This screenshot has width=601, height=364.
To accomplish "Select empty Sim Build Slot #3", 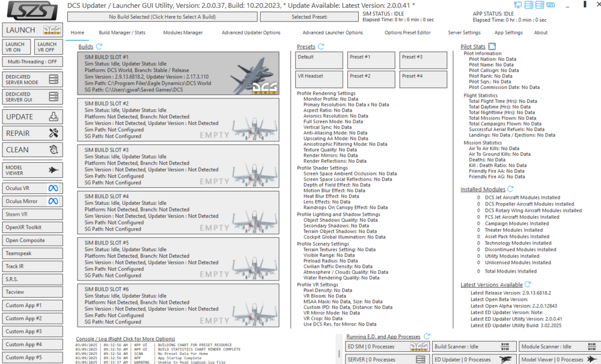I will point(178,166).
